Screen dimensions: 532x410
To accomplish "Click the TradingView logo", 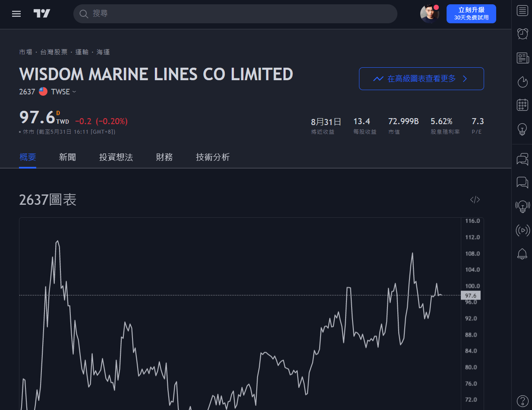I will tap(42, 14).
